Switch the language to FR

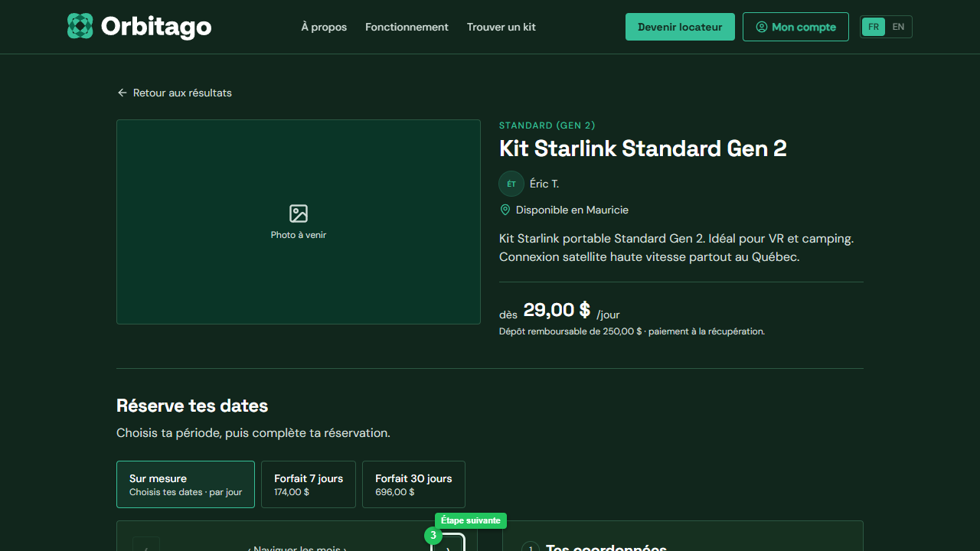pos(874,27)
